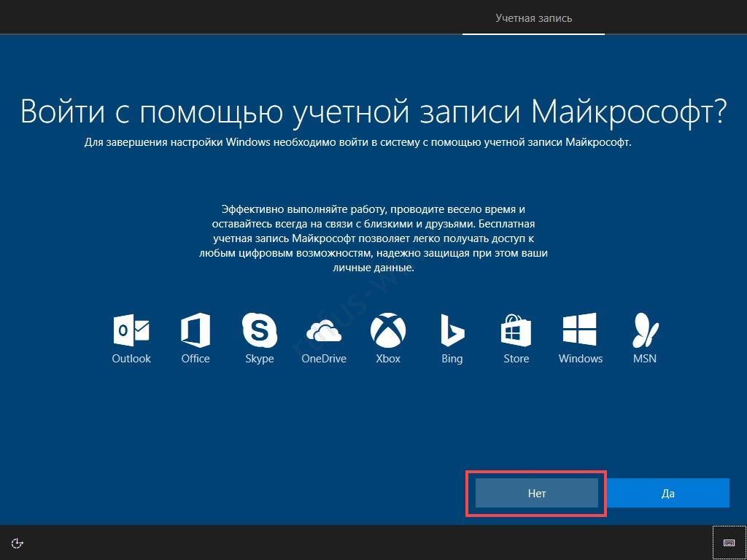Click the Store shopping bag icon

(516, 330)
